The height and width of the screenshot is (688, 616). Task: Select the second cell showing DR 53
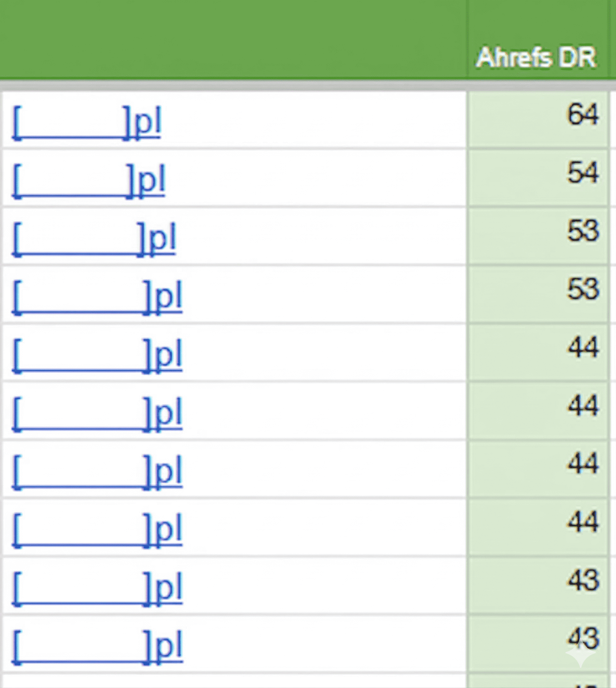537,294
